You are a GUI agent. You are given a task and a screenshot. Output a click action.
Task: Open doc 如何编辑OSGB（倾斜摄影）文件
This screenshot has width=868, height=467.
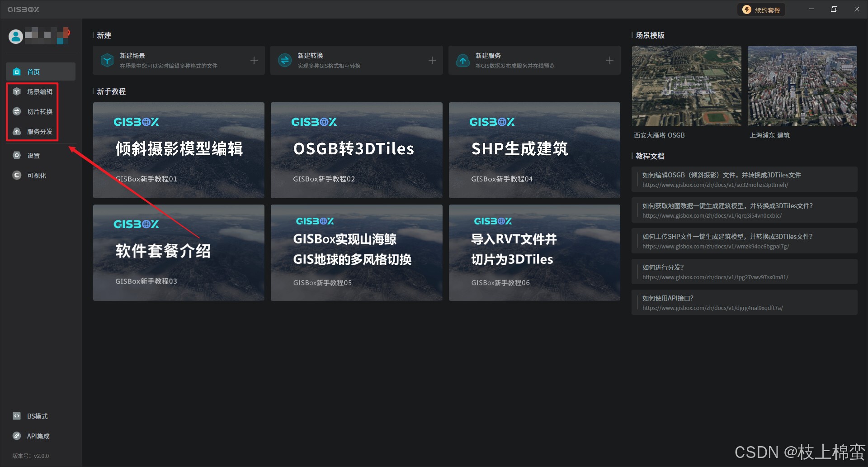pyautogui.click(x=745, y=179)
